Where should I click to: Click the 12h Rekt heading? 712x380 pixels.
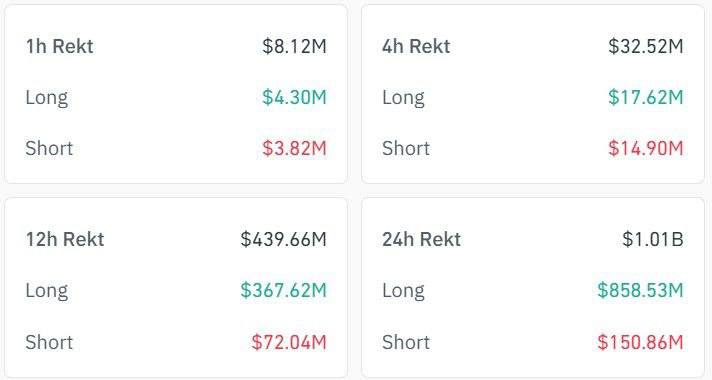[65, 239]
